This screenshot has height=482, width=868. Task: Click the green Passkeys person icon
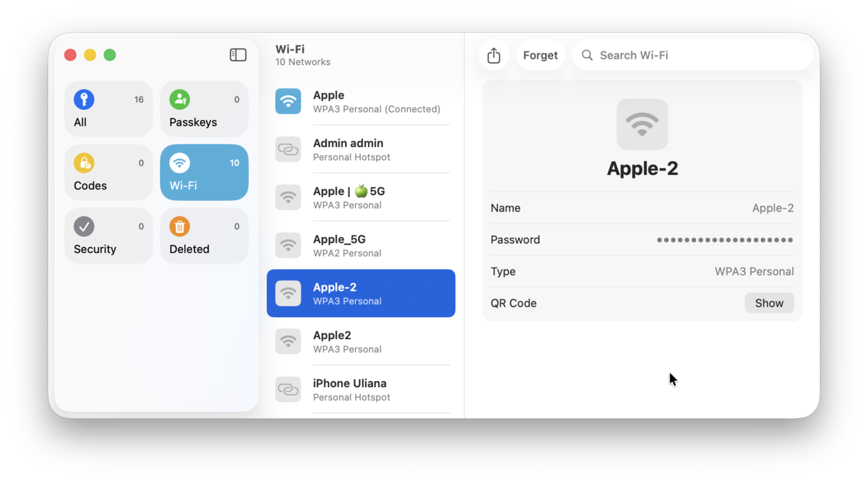180,99
